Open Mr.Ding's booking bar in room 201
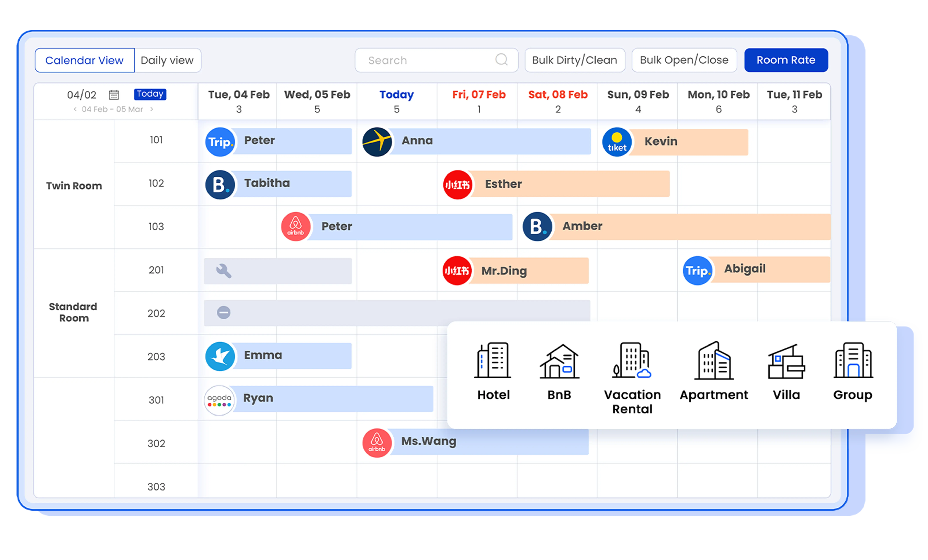Screen dimensions: 928x560 pos(516,271)
